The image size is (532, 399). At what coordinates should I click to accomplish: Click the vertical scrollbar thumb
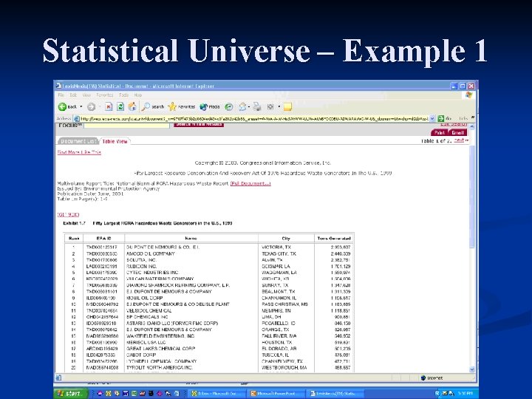pos(472,196)
